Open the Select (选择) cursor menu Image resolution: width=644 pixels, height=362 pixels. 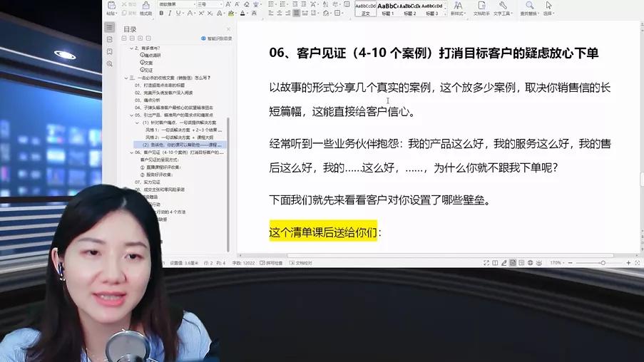tap(548, 9)
